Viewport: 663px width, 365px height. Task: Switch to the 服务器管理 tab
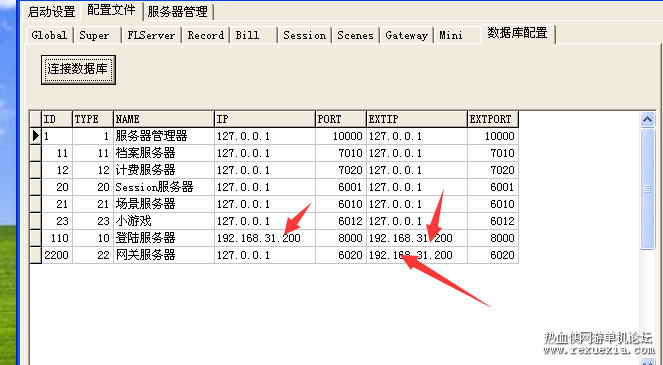178,11
